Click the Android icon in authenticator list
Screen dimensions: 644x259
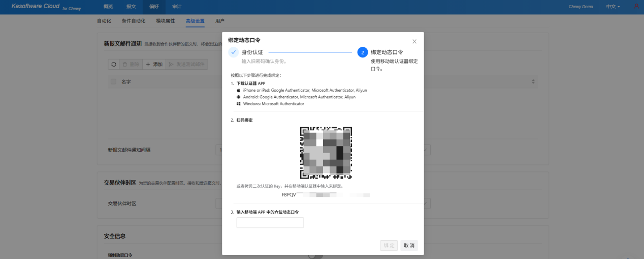tap(239, 97)
